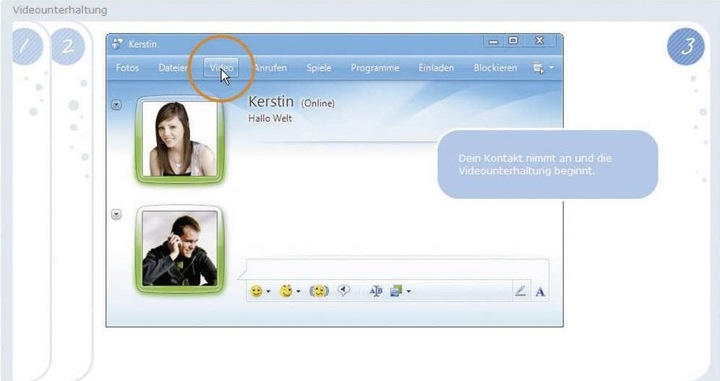Collapse your own display picture with the arrow
The image size is (720, 381).
117,214
